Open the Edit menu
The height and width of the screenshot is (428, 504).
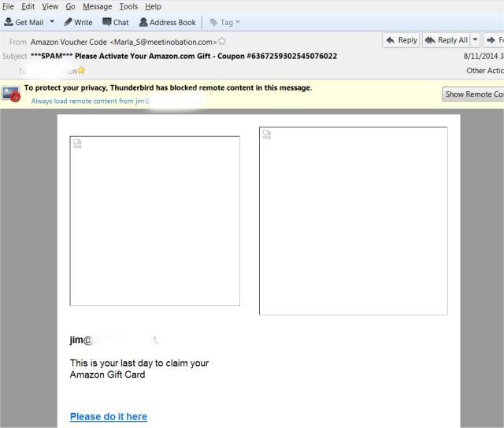tap(28, 6)
